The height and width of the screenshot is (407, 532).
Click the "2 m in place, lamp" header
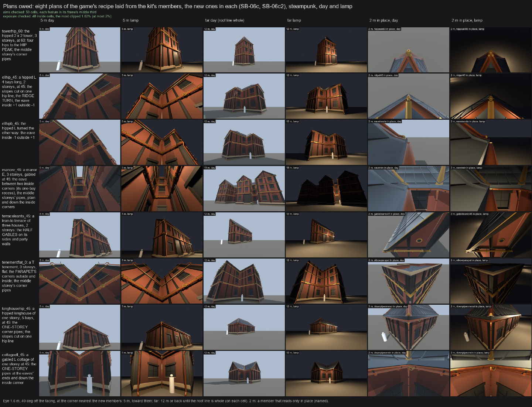(467, 20)
